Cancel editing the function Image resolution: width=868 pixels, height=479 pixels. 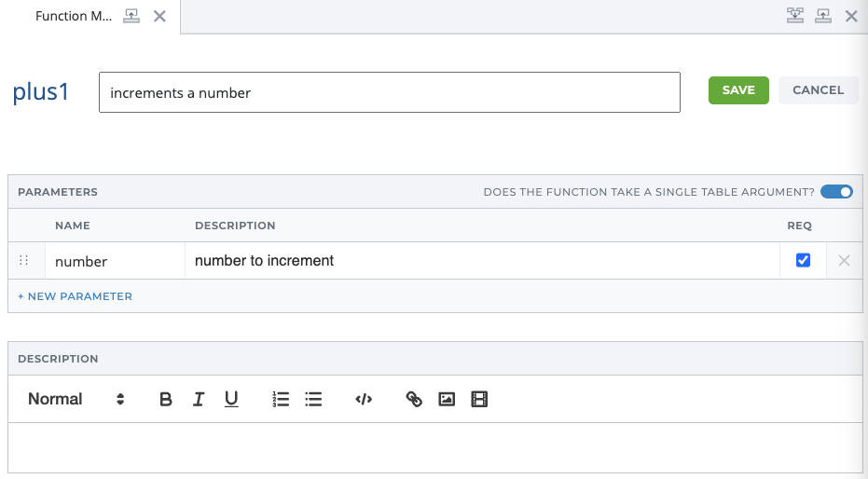tap(818, 90)
